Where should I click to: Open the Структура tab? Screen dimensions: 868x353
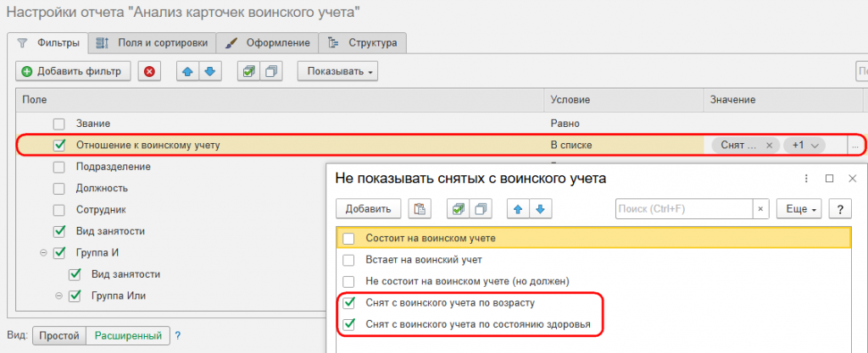(363, 42)
